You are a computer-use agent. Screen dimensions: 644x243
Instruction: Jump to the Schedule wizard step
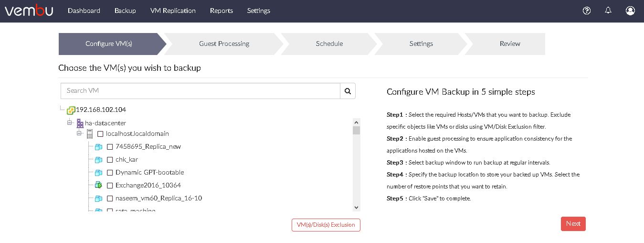coord(329,44)
